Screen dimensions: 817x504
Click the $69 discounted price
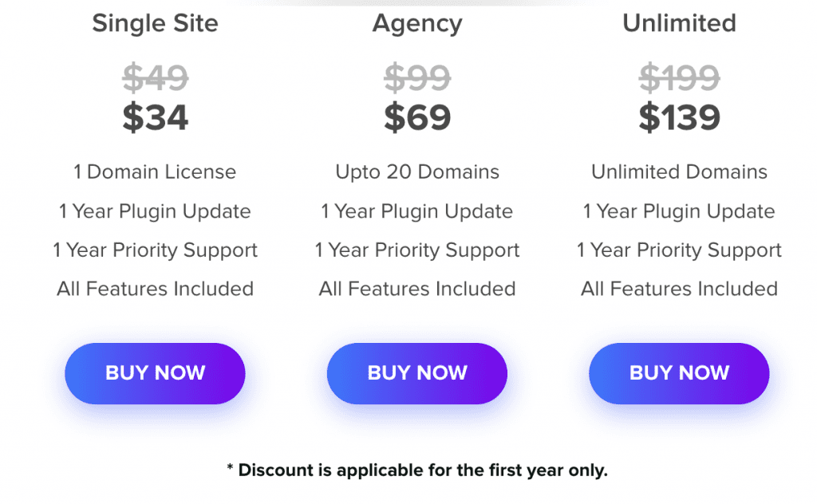(x=417, y=118)
